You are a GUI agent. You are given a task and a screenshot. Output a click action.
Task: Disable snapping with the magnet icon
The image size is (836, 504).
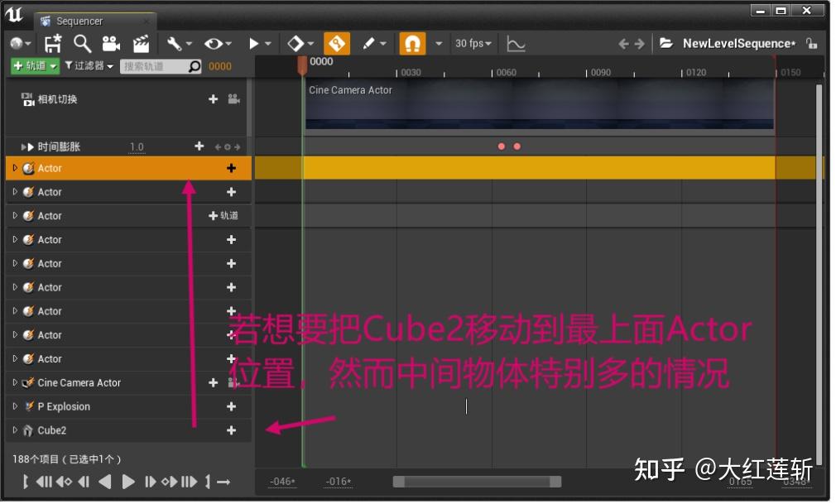412,43
